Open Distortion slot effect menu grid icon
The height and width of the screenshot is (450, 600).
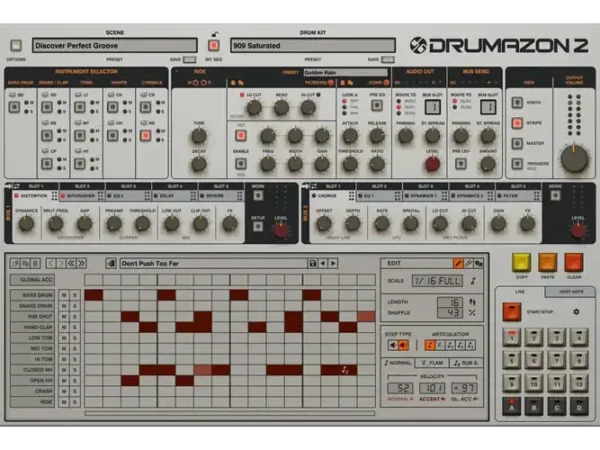(54, 196)
